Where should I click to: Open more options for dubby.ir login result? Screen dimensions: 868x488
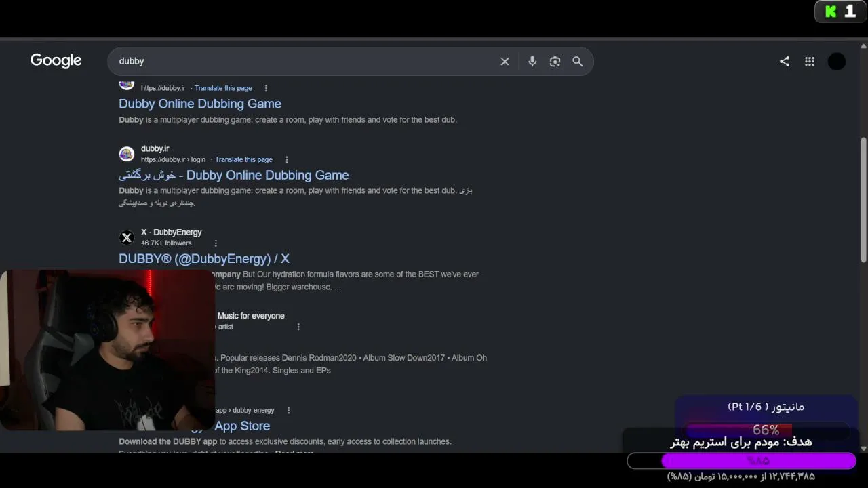click(x=286, y=159)
